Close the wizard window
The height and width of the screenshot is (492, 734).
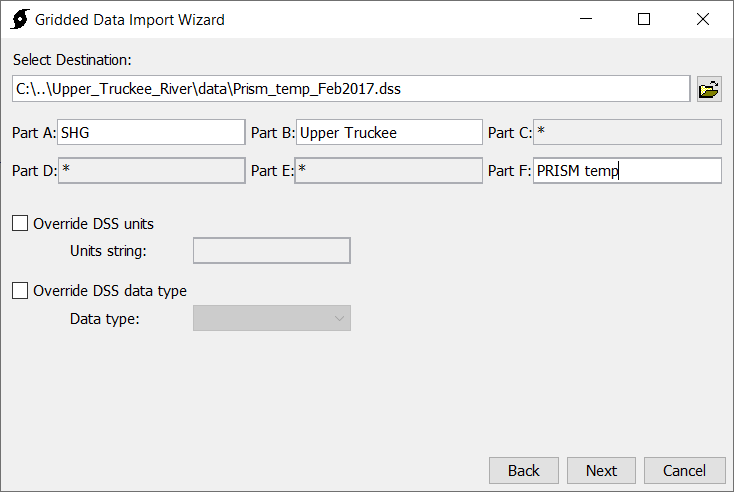(x=703, y=19)
